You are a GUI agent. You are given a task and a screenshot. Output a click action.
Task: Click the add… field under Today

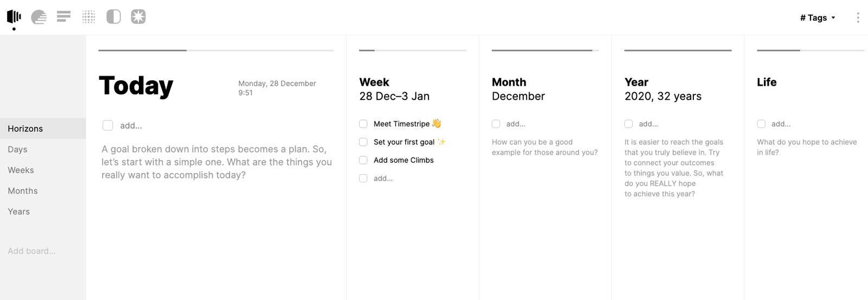(x=131, y=126)
